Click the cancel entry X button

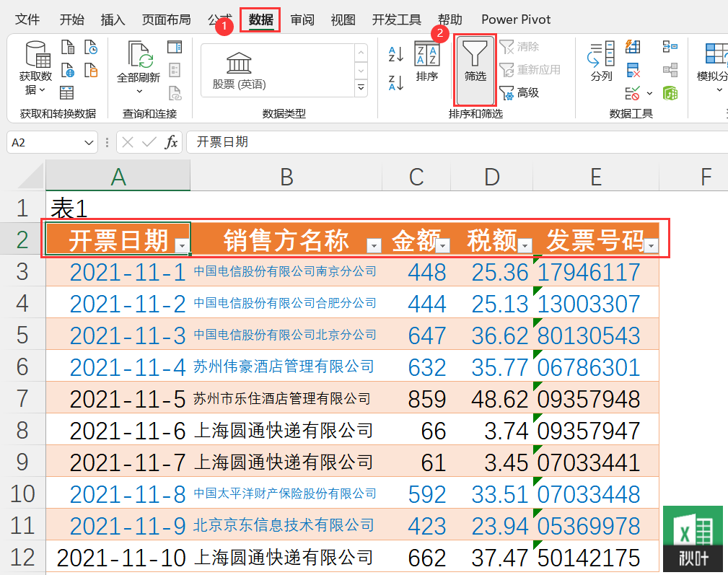(128, 142)
